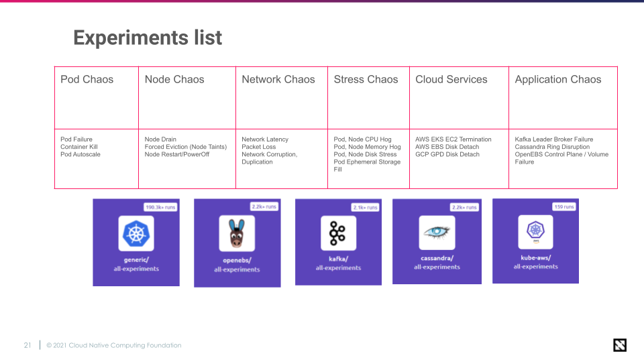
Task: Click Network Latency text
Action: (265, 139)
